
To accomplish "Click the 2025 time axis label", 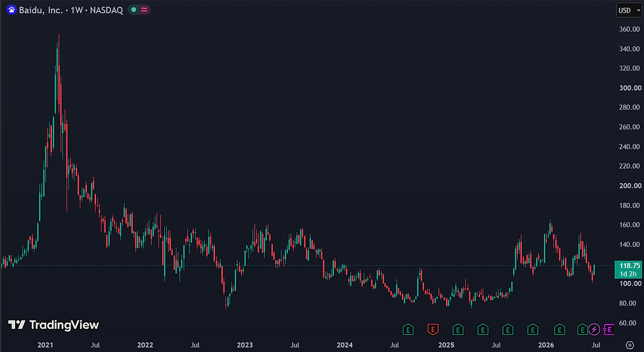I will click(446, 345).
